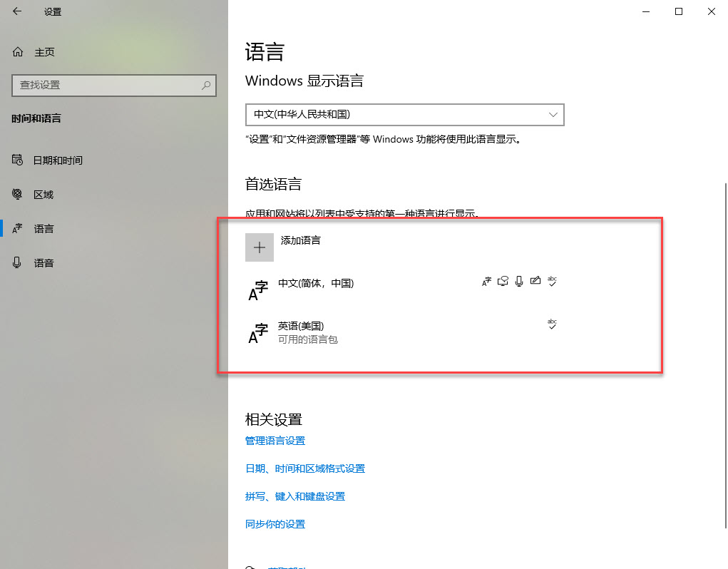Click spell-check abc icon in 英语(美国) row
This screenshot has width=728, height=569.
pyautogui.click(x=552, y=324)
